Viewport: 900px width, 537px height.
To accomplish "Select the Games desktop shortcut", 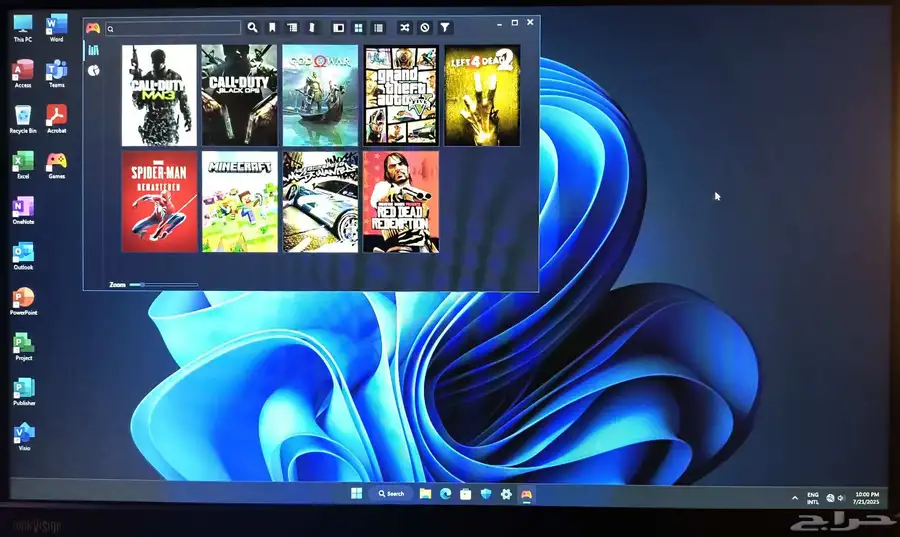I will (x=56, y=165).
